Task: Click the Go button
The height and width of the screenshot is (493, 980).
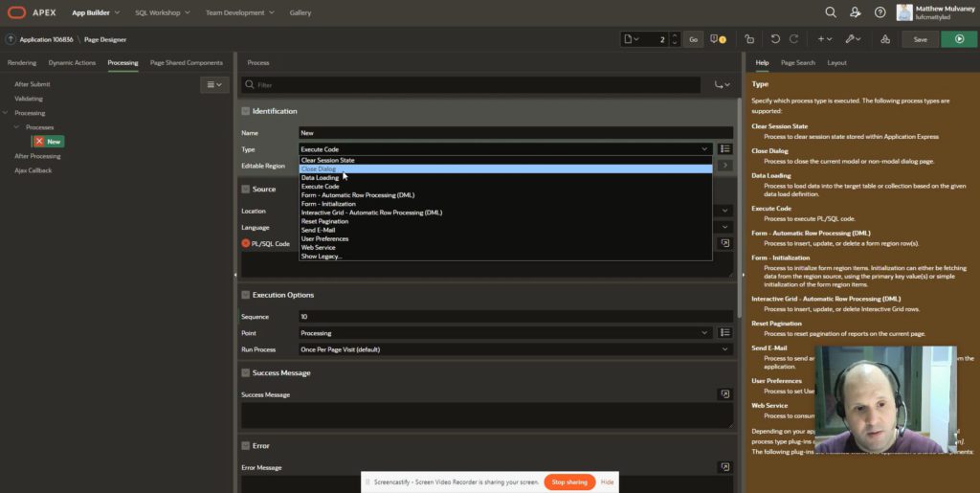Action: coord(693,39)
